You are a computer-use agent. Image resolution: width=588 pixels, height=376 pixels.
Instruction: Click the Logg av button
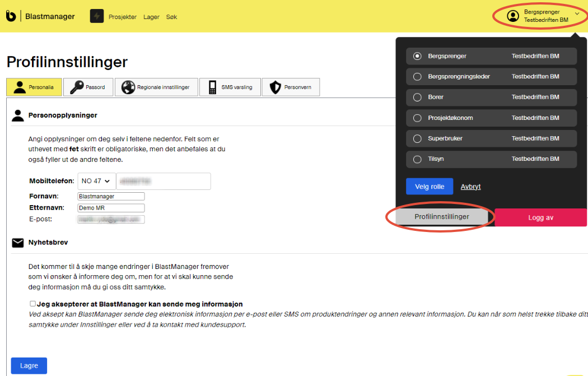tap(540, 217)
